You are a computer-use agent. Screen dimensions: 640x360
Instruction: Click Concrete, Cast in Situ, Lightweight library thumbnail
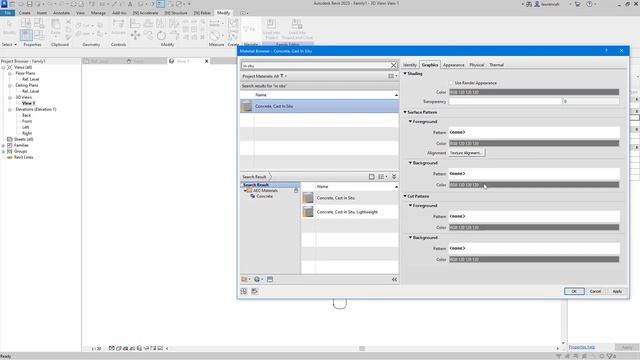(308, 212)
